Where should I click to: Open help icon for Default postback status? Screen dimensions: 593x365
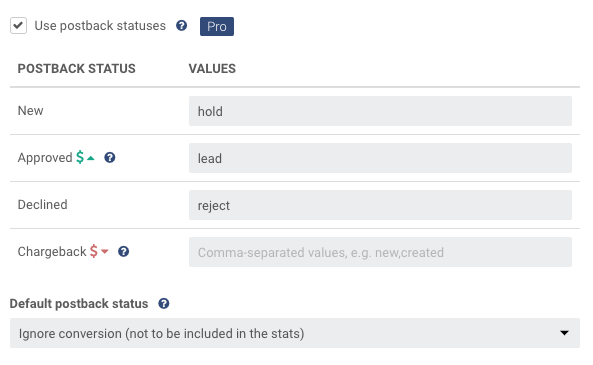pos(164,303)
